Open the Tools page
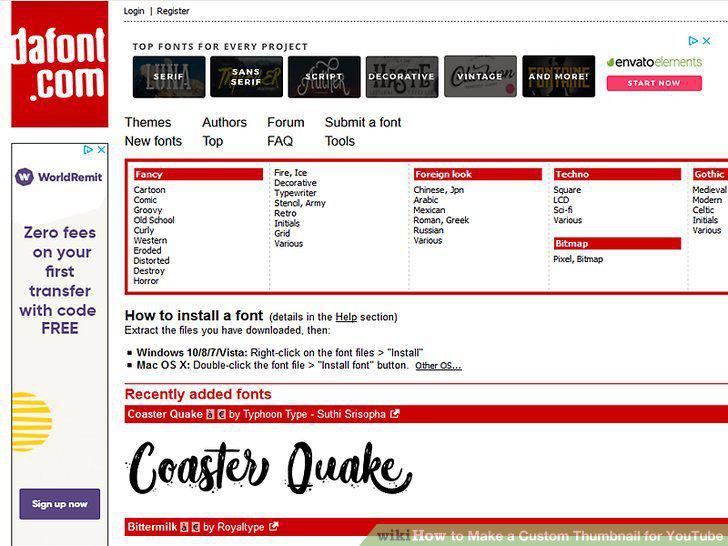The height and width of the screenshot is (546, 728). tap(339, 141)
